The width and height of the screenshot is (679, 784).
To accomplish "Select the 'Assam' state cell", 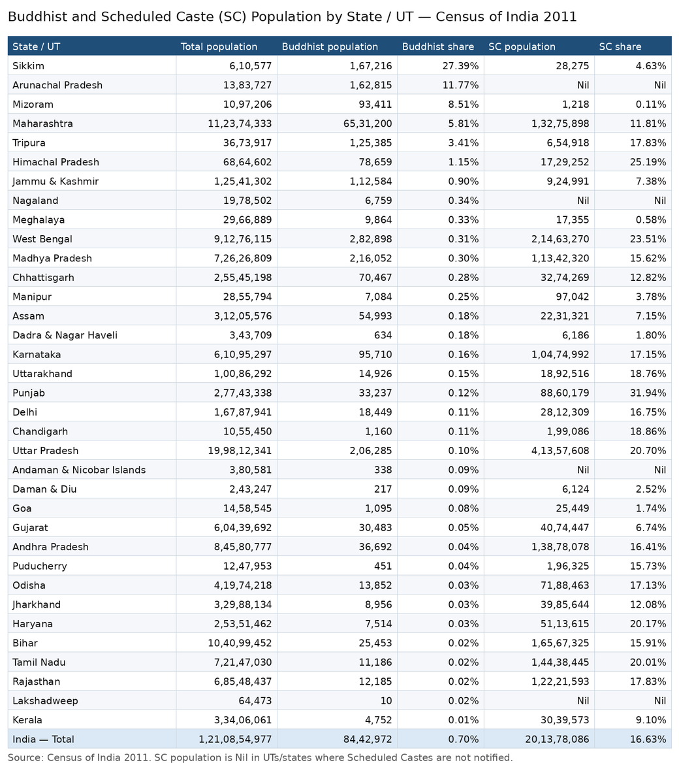I will coord(92,316).
